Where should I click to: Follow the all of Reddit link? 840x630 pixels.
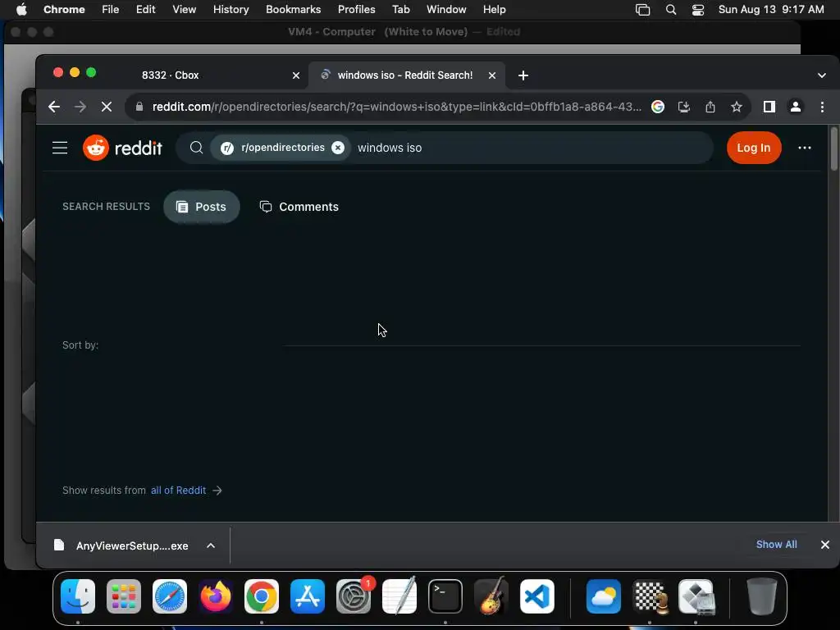tap(178, 491)
